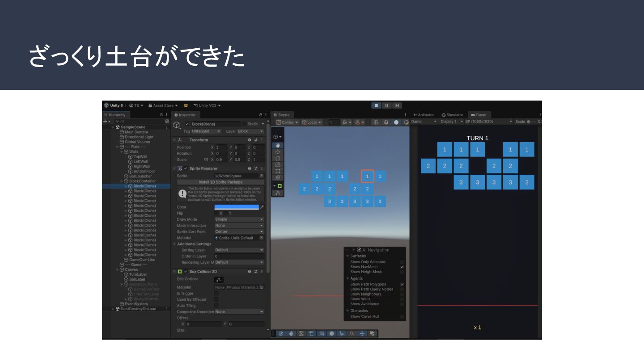
Task: Collapse Additional Settings foldout
Action: 174,244
